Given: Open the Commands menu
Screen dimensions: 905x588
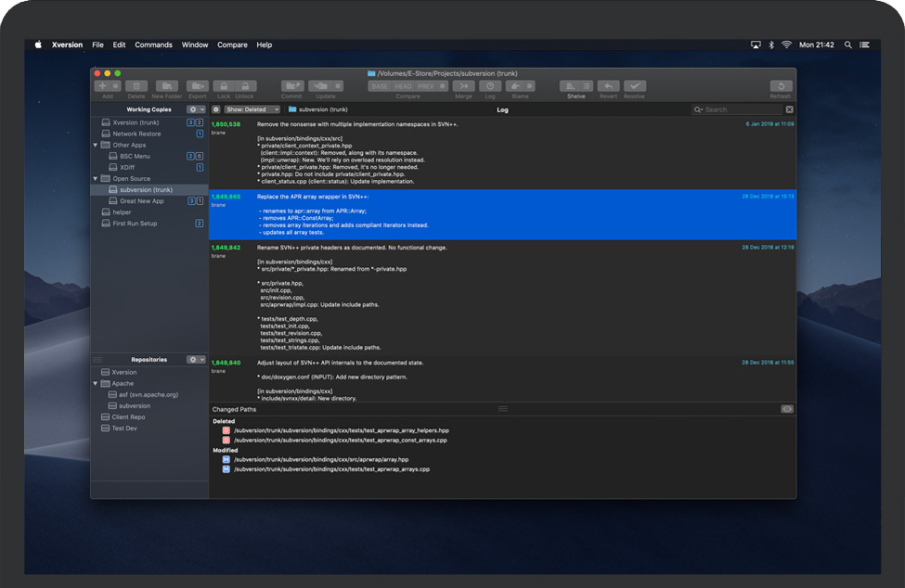Looking at the screenshot, I should click(153, 45).
